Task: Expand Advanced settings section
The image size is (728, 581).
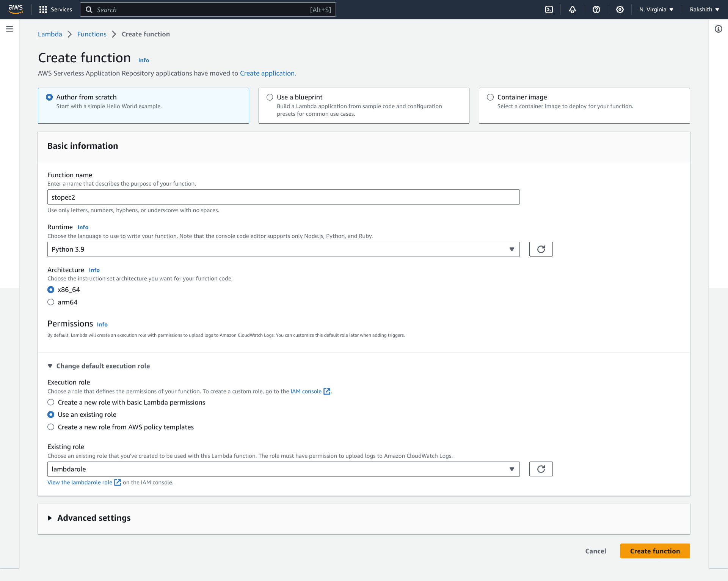Action: coord(89,518)
